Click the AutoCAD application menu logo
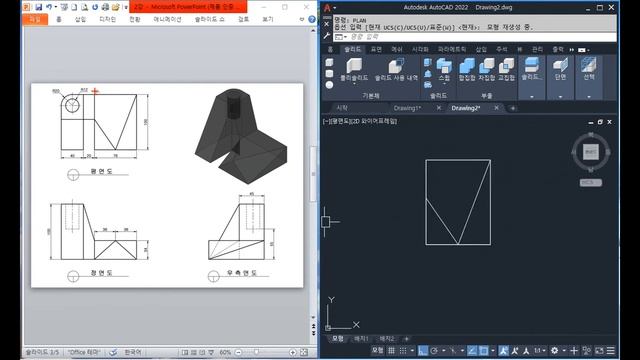The image size is (640, 360). pos(327,8)
